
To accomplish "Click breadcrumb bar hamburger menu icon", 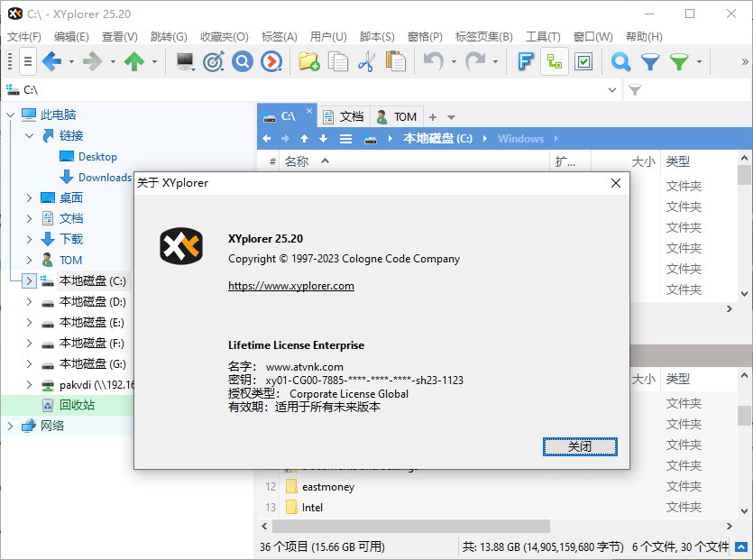I will click(345, 139).
